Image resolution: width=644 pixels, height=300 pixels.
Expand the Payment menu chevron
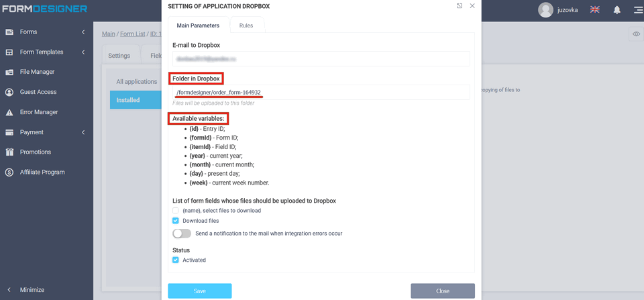(83, 132)
